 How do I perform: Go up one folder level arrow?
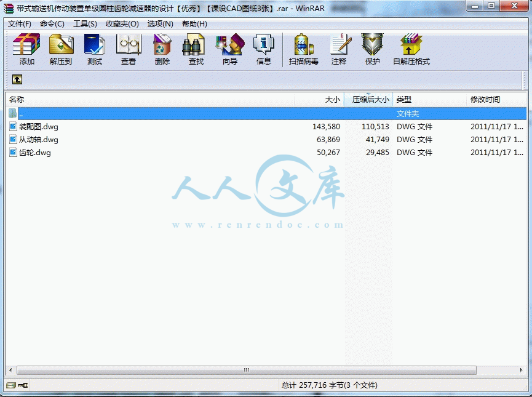(17, 79)
